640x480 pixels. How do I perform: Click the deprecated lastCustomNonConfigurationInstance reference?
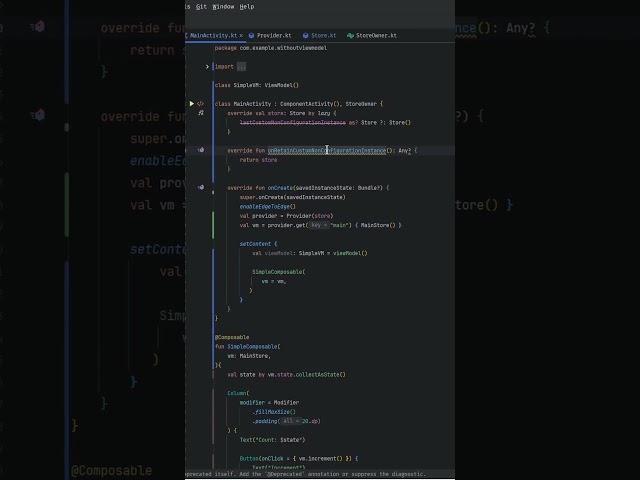[293, 122]
